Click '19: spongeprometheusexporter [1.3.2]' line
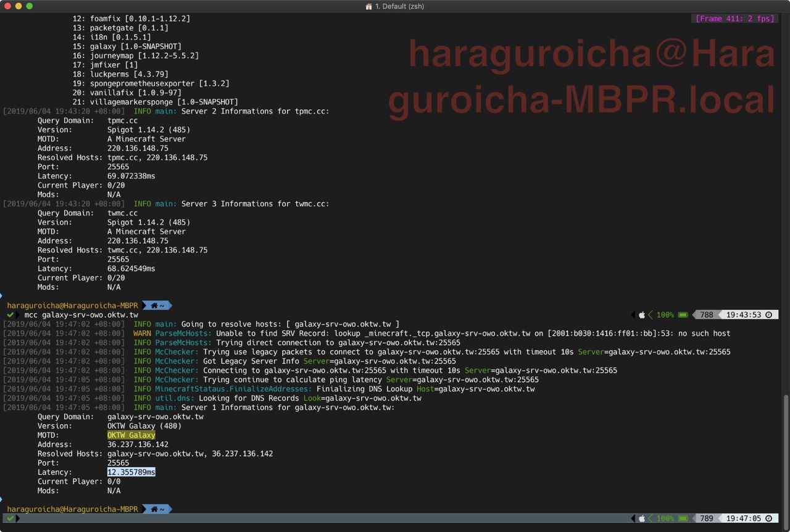Viewport: 790px width, 532px height. (151, 83)
